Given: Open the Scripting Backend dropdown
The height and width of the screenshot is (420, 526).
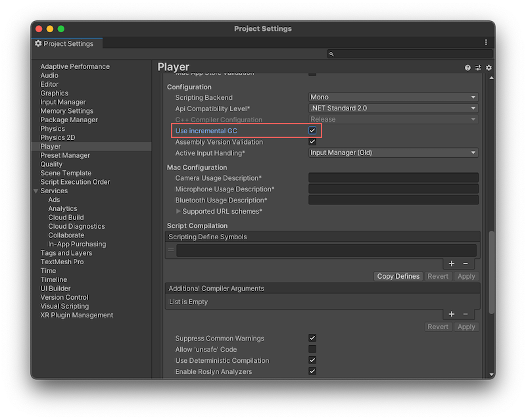Looking at the screenshot, I should (x=393, y=97).
